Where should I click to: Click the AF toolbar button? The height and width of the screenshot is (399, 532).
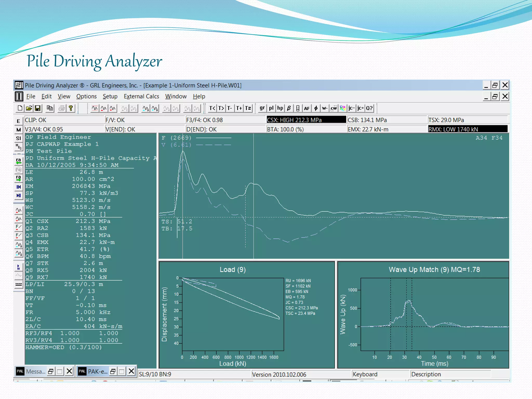click(x=307, y=108)
